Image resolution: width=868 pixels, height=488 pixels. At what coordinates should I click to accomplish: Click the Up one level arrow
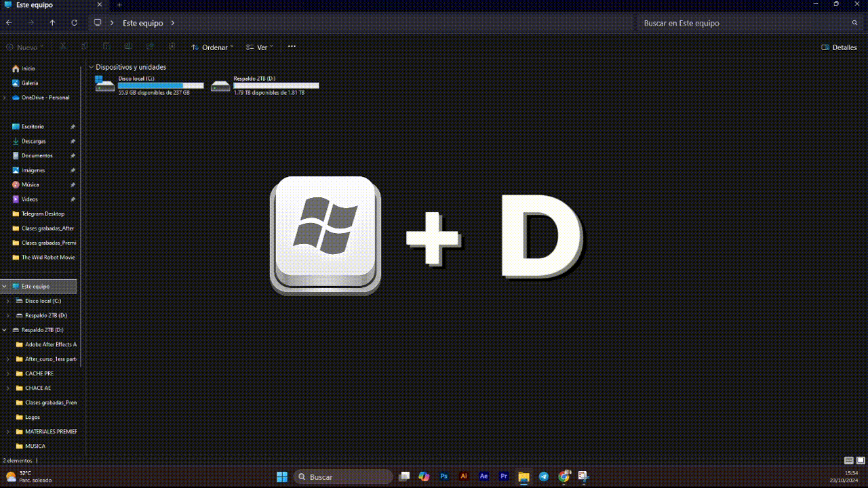[52, 22]
